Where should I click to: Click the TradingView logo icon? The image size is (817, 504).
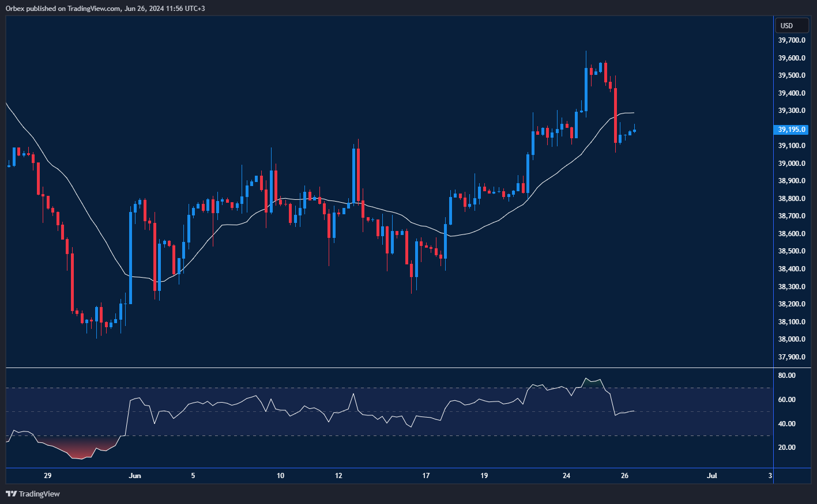[11, 494]
